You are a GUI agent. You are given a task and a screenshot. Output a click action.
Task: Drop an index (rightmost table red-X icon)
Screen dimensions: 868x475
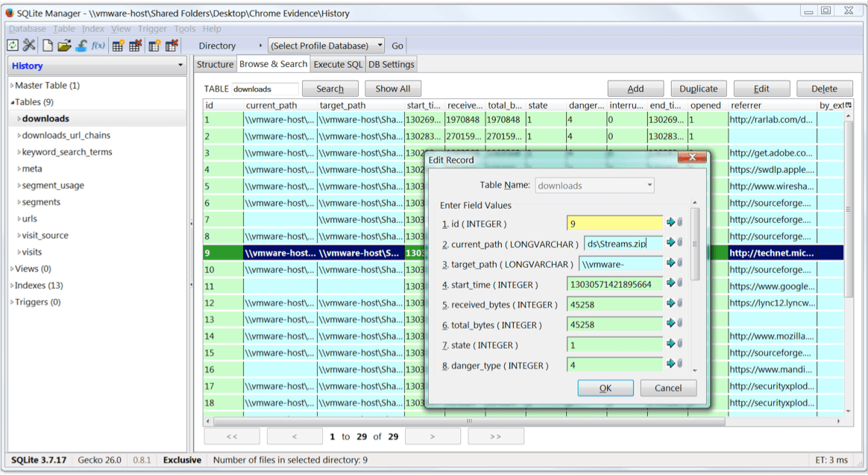171,45
